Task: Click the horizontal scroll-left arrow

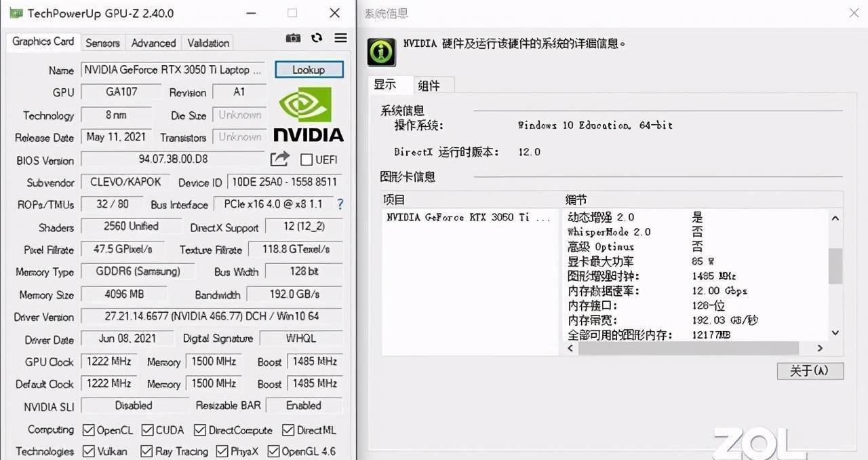Action: (570, 348)
